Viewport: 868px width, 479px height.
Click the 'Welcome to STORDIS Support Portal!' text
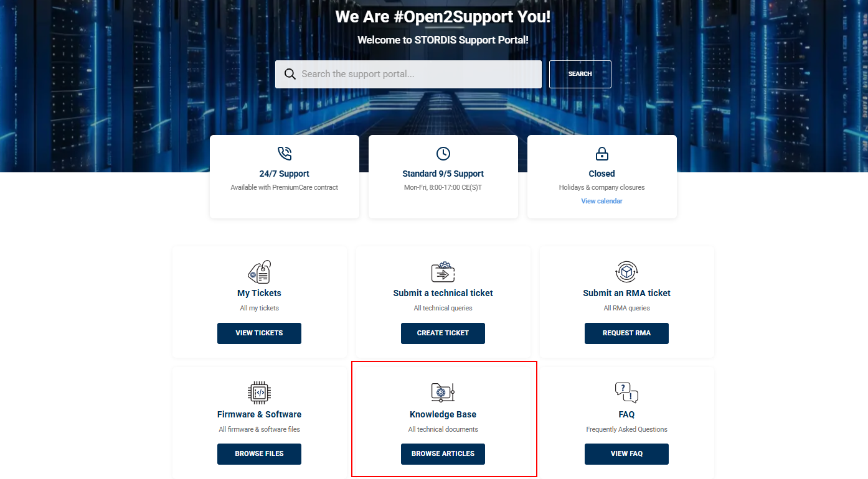pos(443,40)
